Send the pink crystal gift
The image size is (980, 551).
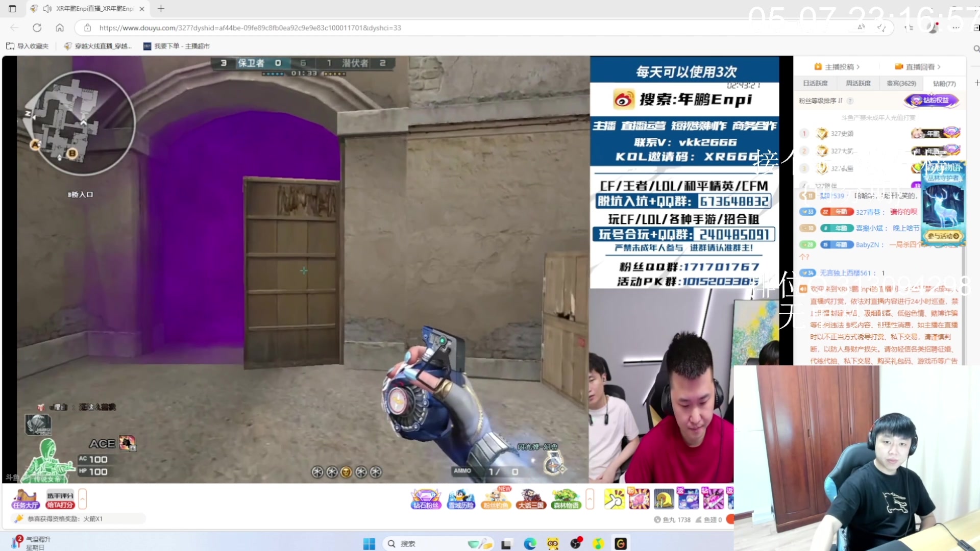coord(639,498)
